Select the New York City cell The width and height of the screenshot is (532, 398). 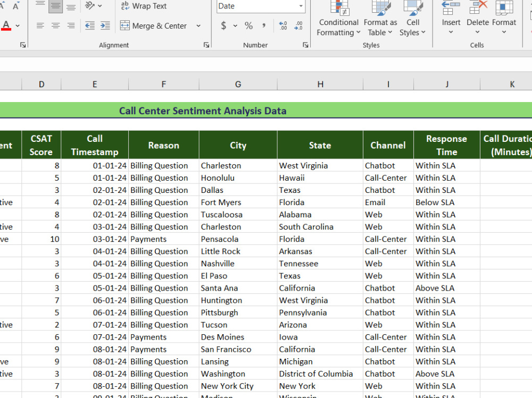[x=238, y=386]
